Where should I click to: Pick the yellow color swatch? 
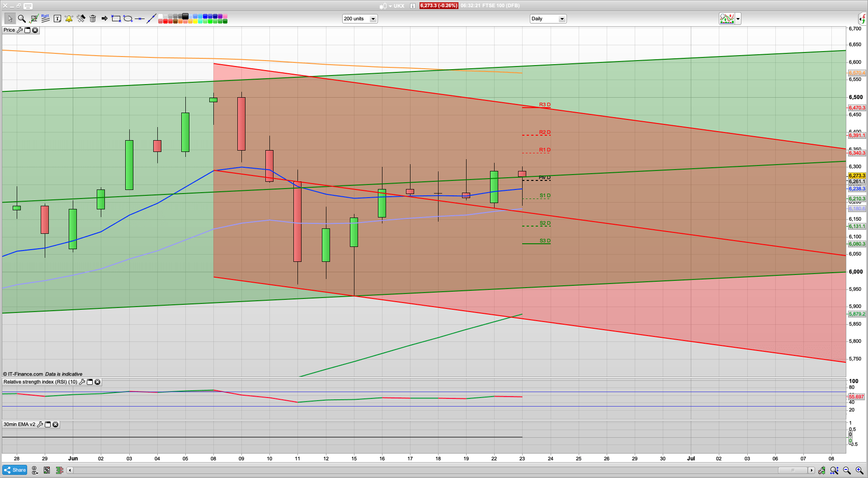pos(195,21)
